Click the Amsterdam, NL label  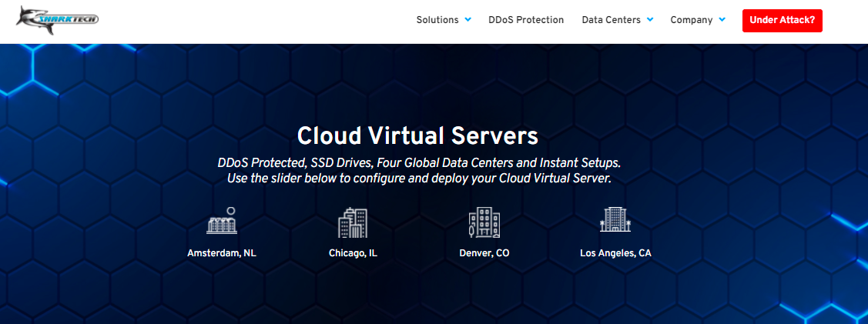[x=222, y=253]
